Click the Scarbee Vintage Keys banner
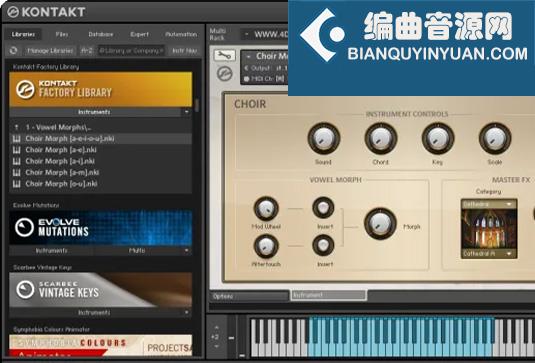The image size is (535, 363). point(101,290)
